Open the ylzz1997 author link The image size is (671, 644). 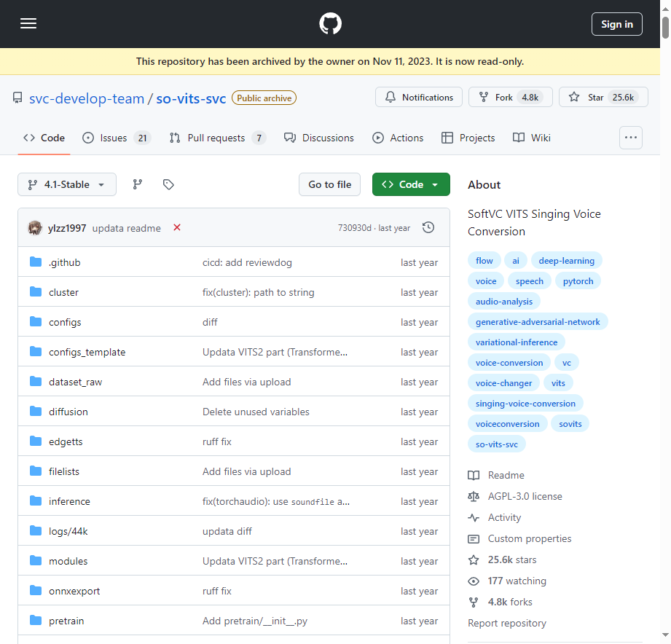[67, 228]
